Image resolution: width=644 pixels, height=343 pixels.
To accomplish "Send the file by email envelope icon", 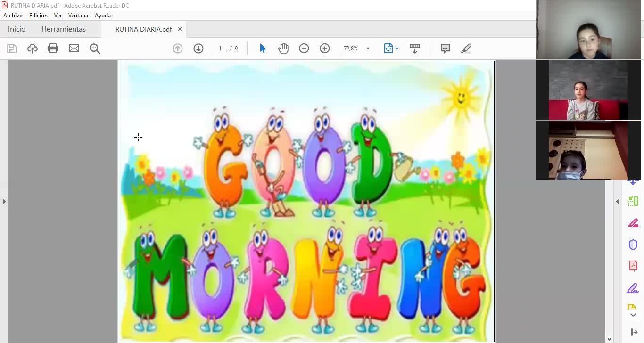I will (x=74, y=49).
